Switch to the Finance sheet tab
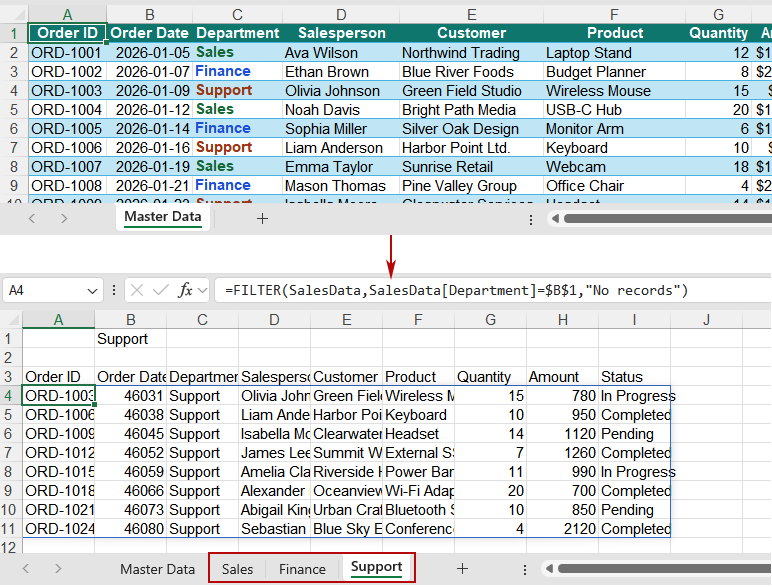Viewport: 772px width, 587px height. point(302,569)
